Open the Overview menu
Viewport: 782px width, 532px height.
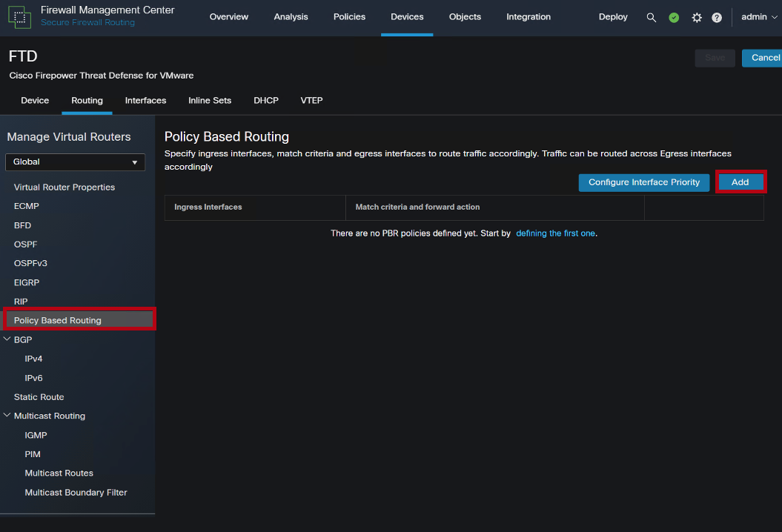pyautogui.click(x=229, y=17)
